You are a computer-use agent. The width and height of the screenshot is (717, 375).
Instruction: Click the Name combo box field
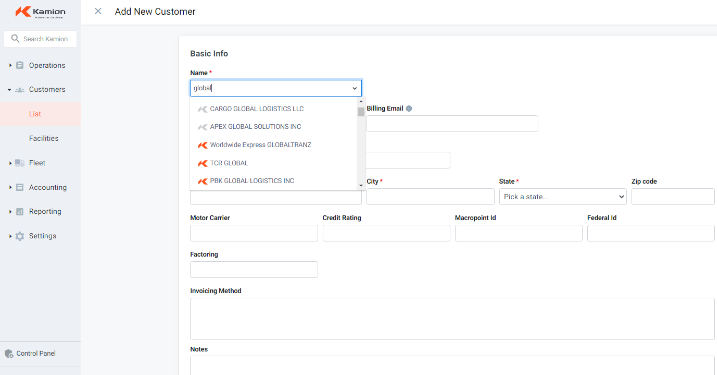276,88
